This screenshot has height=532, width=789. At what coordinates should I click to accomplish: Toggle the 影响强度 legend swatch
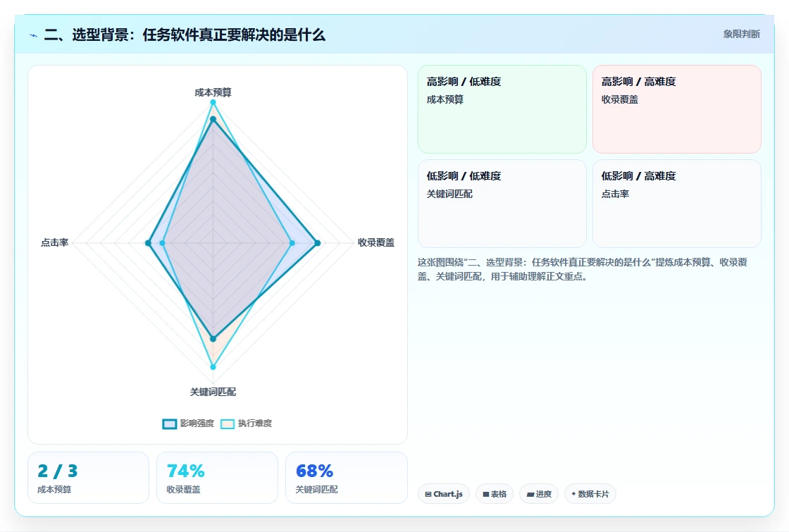(170, 423)
